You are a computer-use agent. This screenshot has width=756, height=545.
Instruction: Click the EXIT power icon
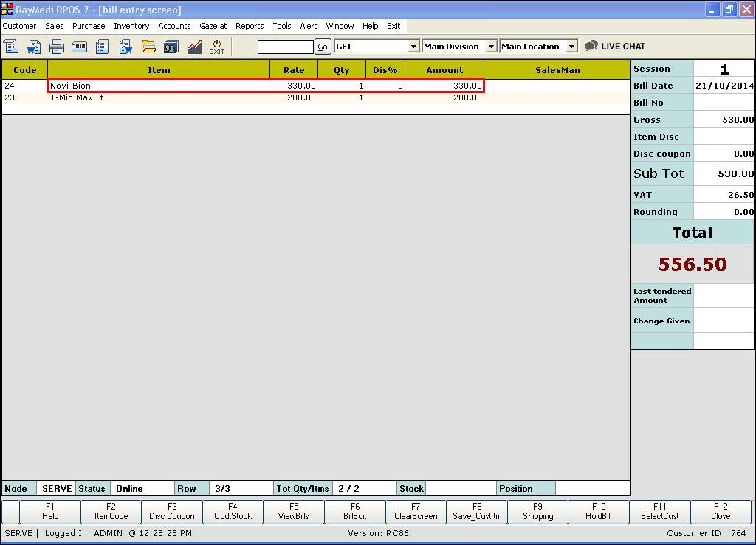[x=216, y=47]
